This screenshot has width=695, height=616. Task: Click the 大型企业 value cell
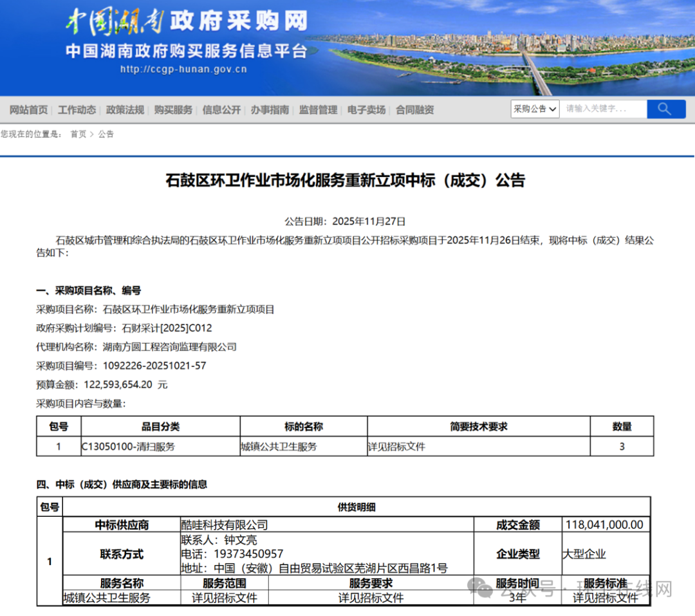coord(606,554)
